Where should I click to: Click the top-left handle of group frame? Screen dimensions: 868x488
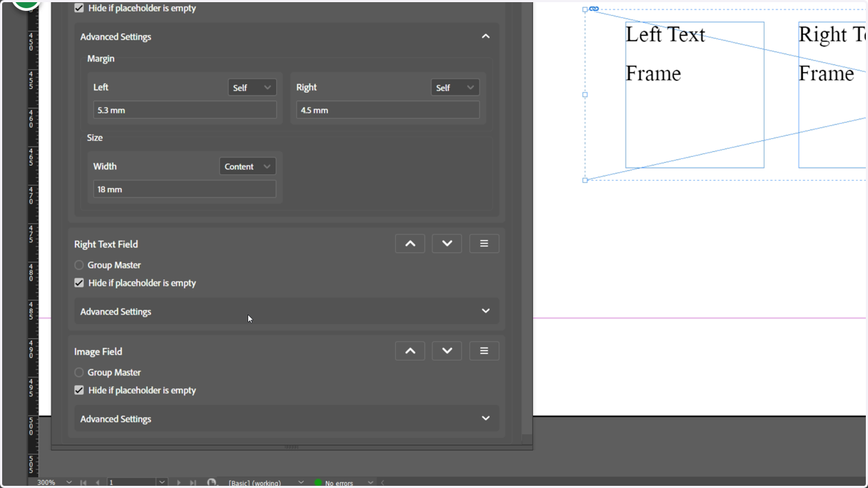tap(585, 9)
